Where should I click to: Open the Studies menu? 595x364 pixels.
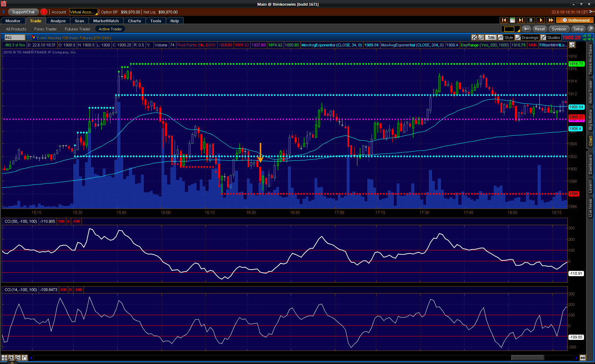(x=551, y=38)
